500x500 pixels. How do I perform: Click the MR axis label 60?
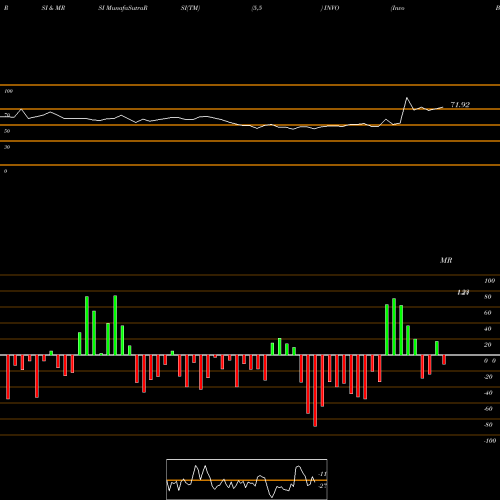click(488, 313)
